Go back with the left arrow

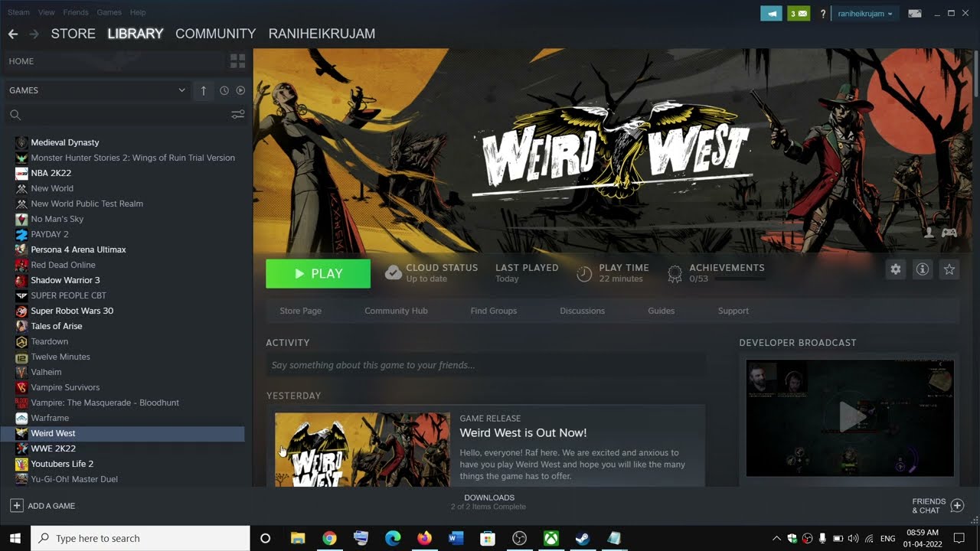pyautogui.click(x=12, y=34)
